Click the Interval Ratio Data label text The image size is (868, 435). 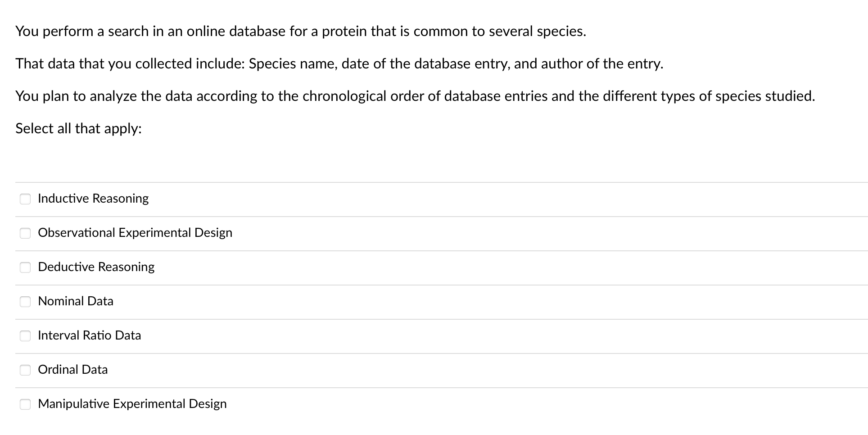(x=89, y=335)
